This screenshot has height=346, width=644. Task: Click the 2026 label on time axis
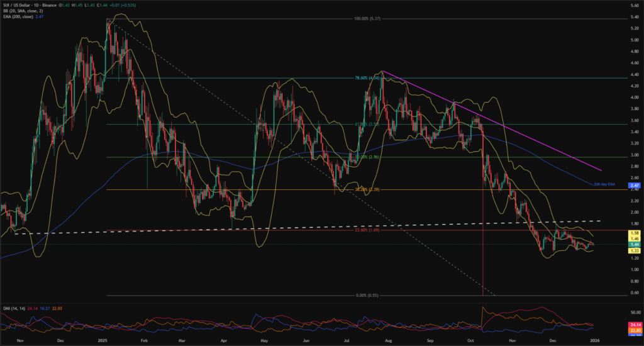[x=594, y=340]
